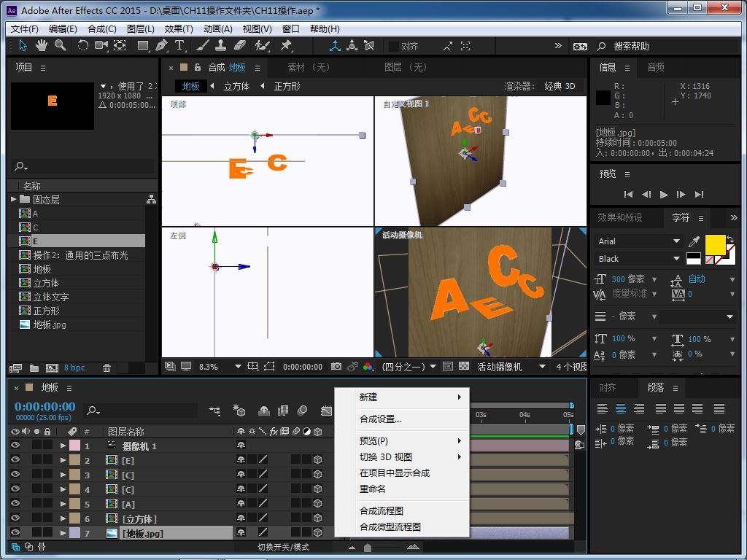Screen dimensions: 747x560
Task: Choose Local Axis mode icon
Action: (335, 46)
